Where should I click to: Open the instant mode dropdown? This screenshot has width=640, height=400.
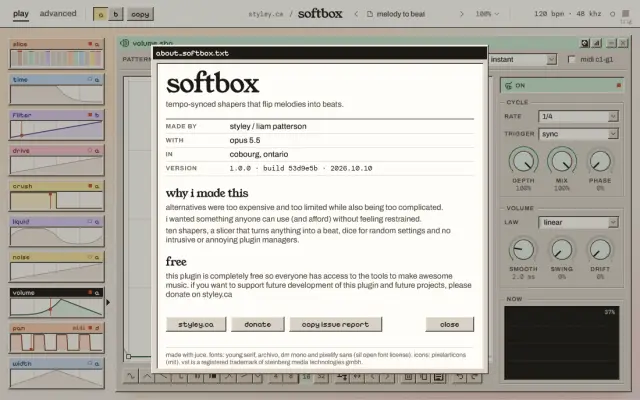[522, 60]
